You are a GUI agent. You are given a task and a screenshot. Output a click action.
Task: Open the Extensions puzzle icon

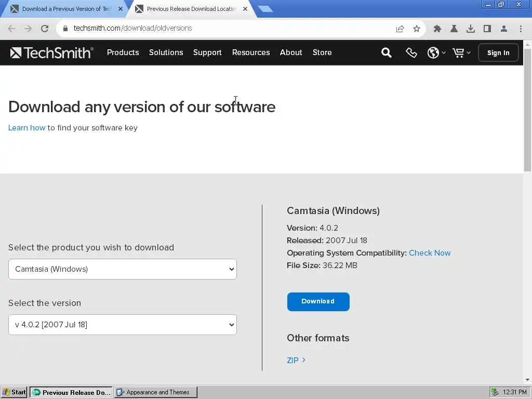(437, 29)
